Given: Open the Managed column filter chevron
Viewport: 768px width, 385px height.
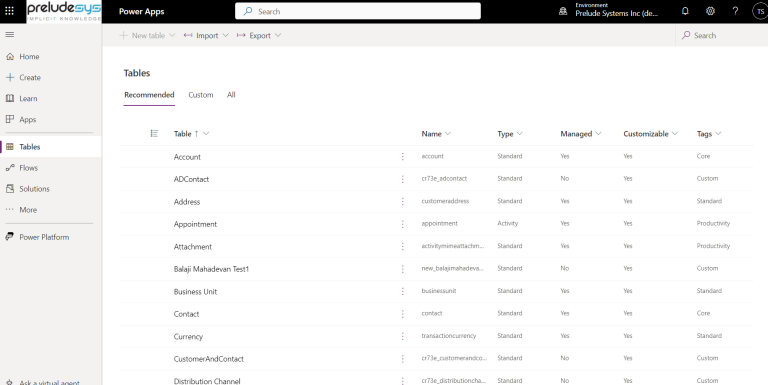Looking at the screenshot, I should (599, 134).
